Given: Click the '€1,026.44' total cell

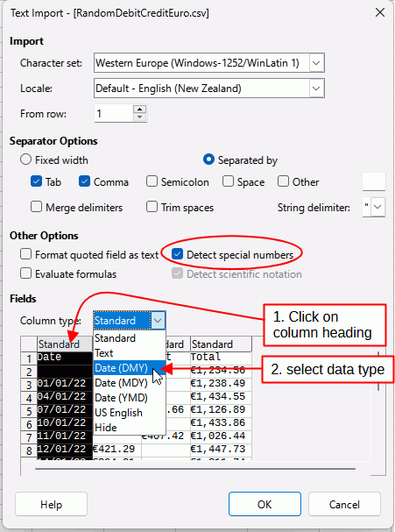Looking at the screenshot, I should tap(221, 436).
